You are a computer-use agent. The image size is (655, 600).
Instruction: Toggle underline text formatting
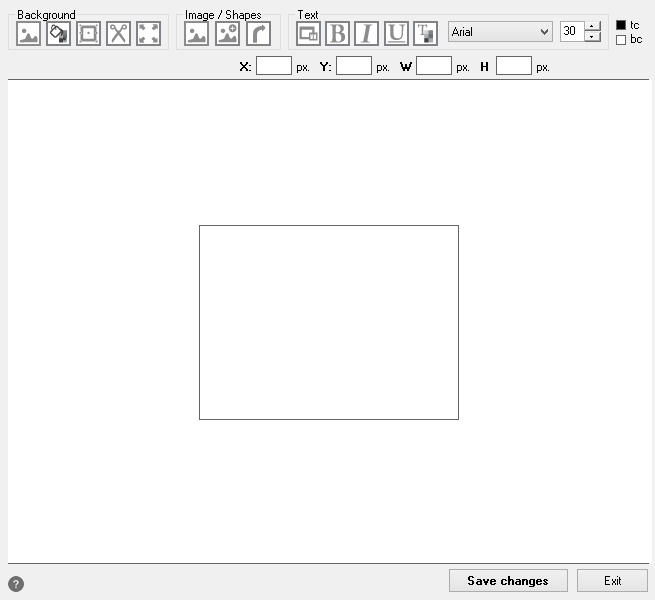(x=397, y=33)
